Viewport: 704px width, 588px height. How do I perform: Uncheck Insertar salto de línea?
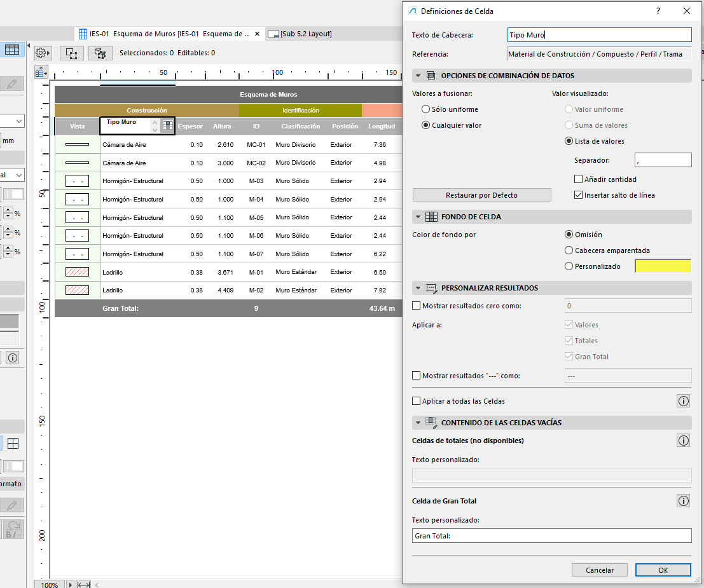[577, 195]
